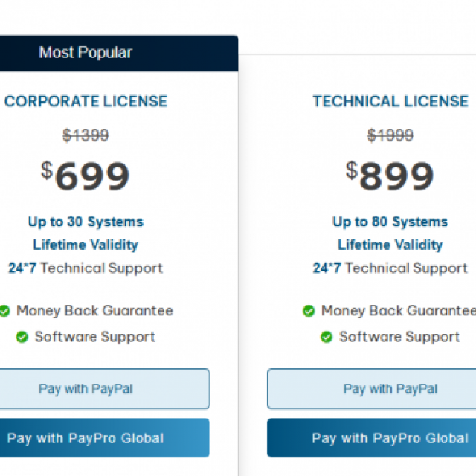This screenshot has height=476, width=476.
Task: Choose Pay with PayPro Global for Technical
Action: 372,438
